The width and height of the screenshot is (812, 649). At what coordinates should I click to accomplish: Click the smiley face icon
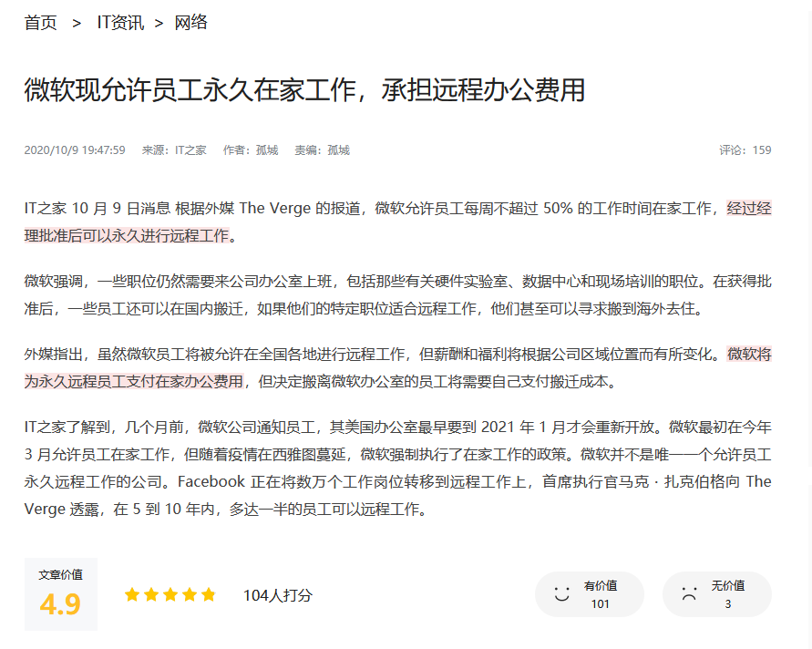click(561, 594)
